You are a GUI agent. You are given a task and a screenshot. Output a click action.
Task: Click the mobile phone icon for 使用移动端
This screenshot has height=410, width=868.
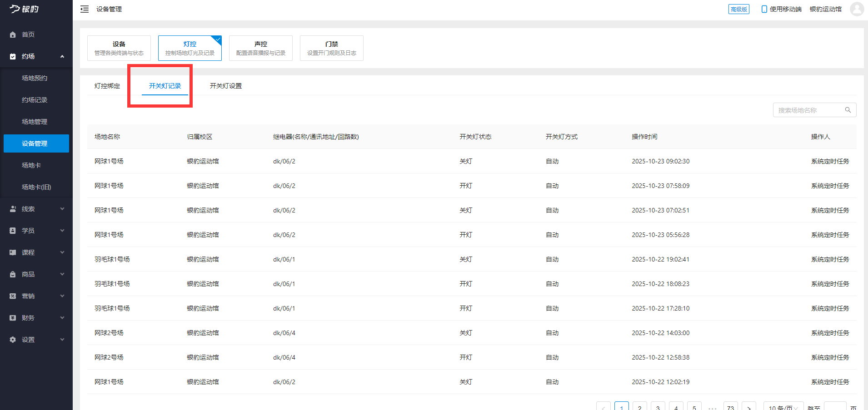point(764,9)
